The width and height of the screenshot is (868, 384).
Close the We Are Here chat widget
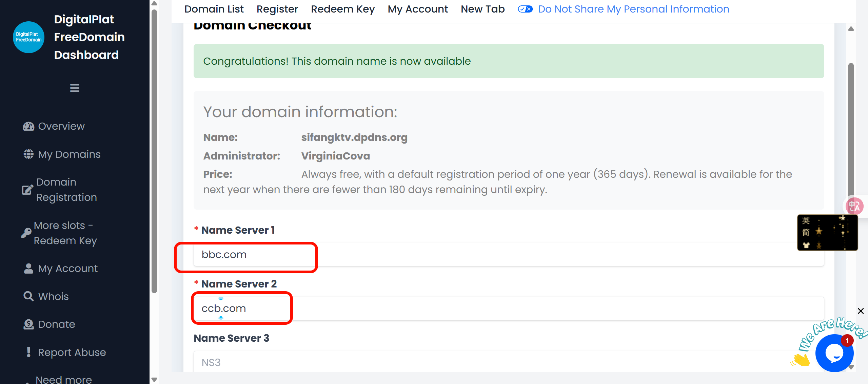click(x=861, y=311)
